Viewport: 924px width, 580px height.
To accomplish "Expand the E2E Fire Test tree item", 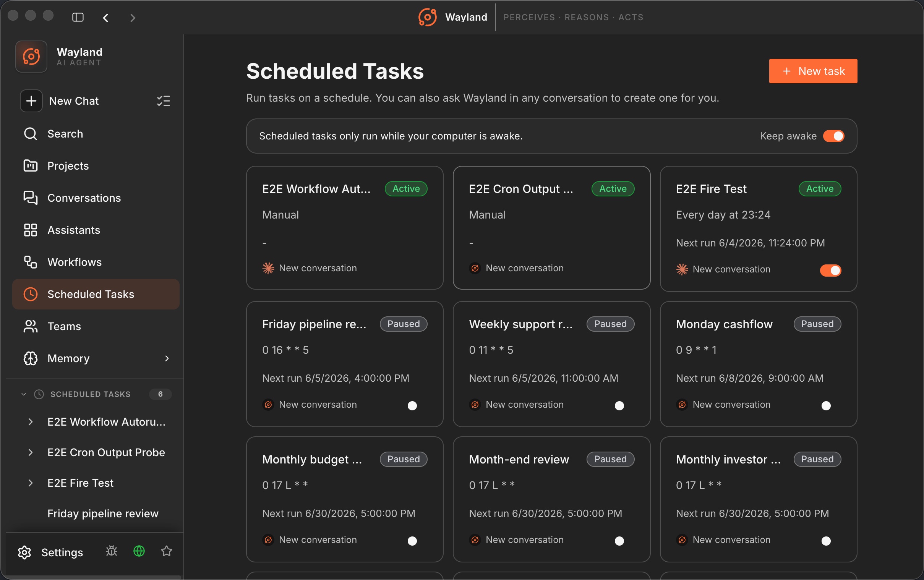I will point(30,483).
